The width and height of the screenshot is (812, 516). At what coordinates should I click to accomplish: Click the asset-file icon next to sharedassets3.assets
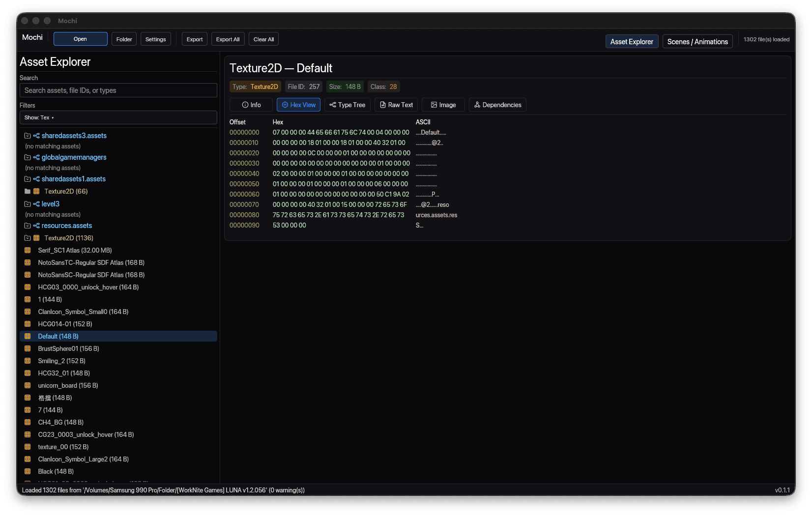click(x=36, y=136)
